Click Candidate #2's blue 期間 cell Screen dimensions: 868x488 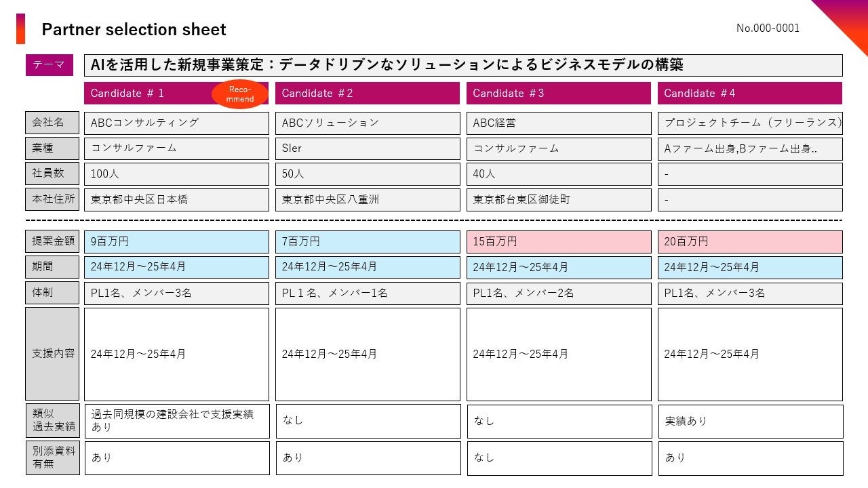point(368,268)
